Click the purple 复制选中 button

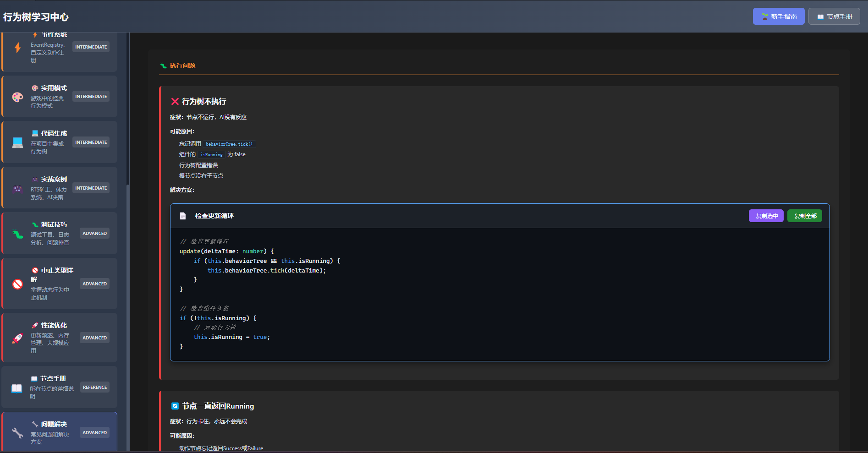coord(766,216)
